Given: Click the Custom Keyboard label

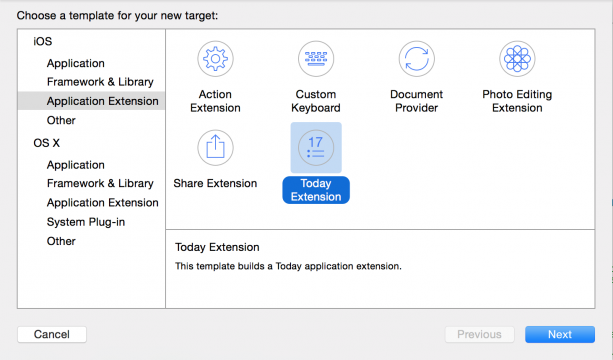Looking at the screenshot, I should 316,101.
